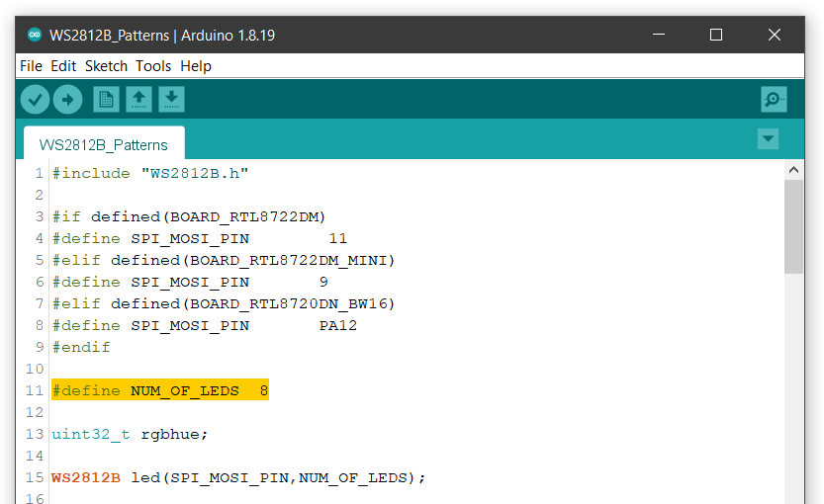Click the Open sketch up-arrow icon
Viewport: 824px width, 504px height.
coord(138,99)
